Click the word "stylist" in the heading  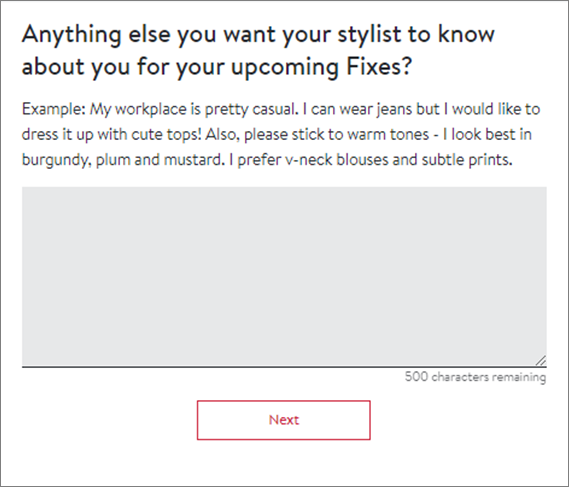tap(369, 34)
